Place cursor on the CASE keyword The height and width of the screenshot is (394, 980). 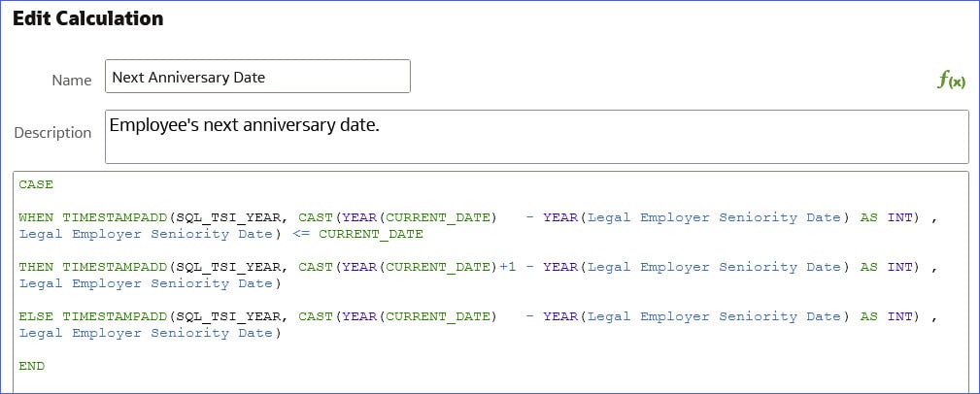click(x=36, y=184)
